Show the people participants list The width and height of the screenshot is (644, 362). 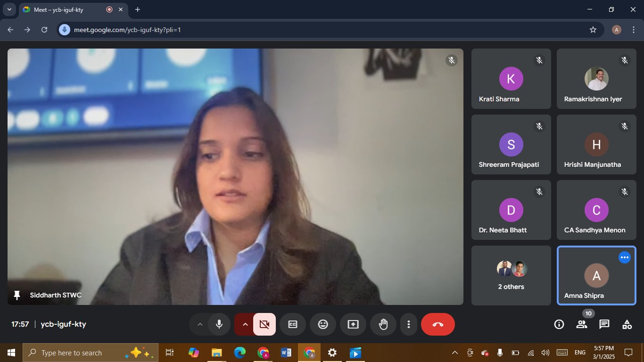coord(582,324)
